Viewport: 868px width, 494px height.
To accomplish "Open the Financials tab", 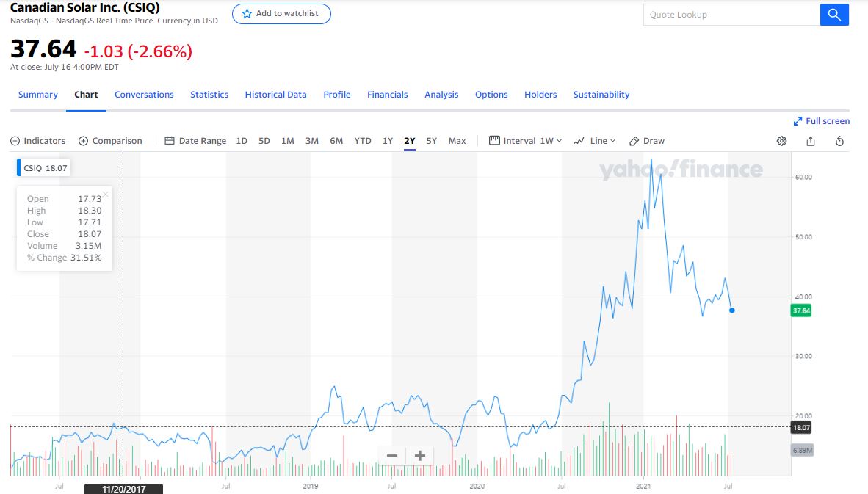I will pyautogui.click(x=388, y=95).
